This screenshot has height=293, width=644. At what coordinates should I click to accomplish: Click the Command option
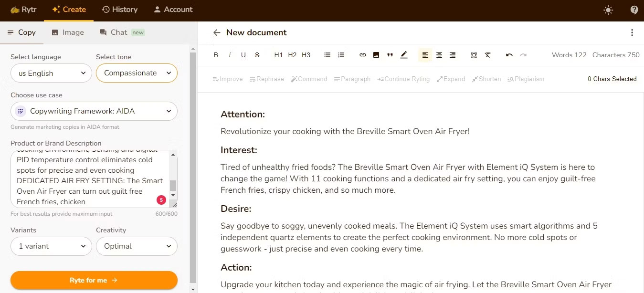click(309, 79)
